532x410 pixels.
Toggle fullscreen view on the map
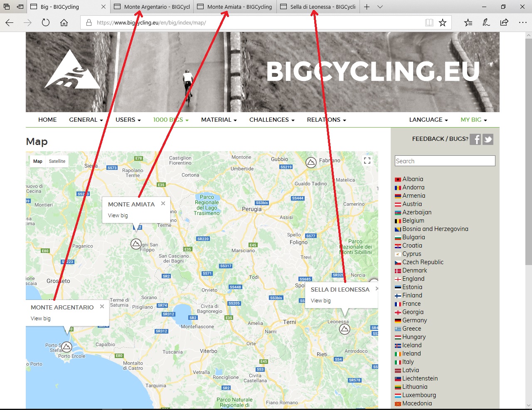point(367,161)
